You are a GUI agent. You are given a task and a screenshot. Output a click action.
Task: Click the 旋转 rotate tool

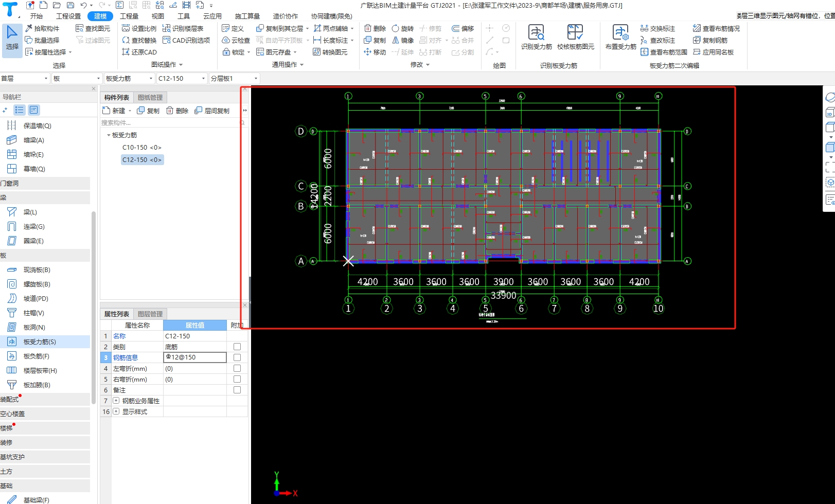click(x=403, y=28)
